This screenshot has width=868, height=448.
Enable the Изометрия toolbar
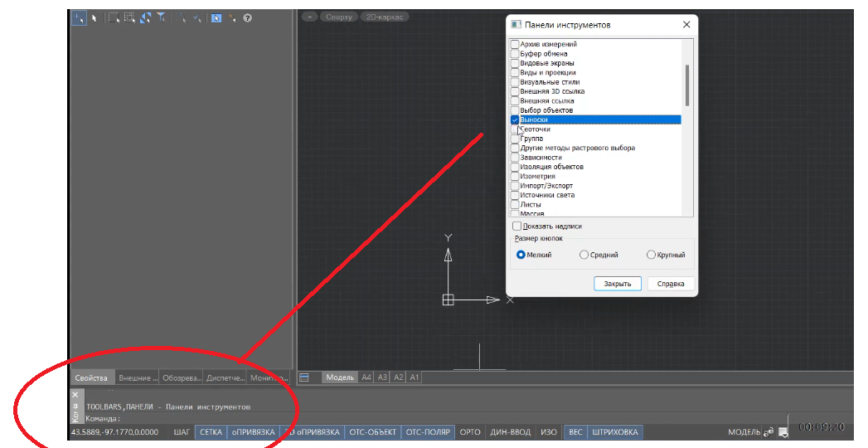click(515, 176)
